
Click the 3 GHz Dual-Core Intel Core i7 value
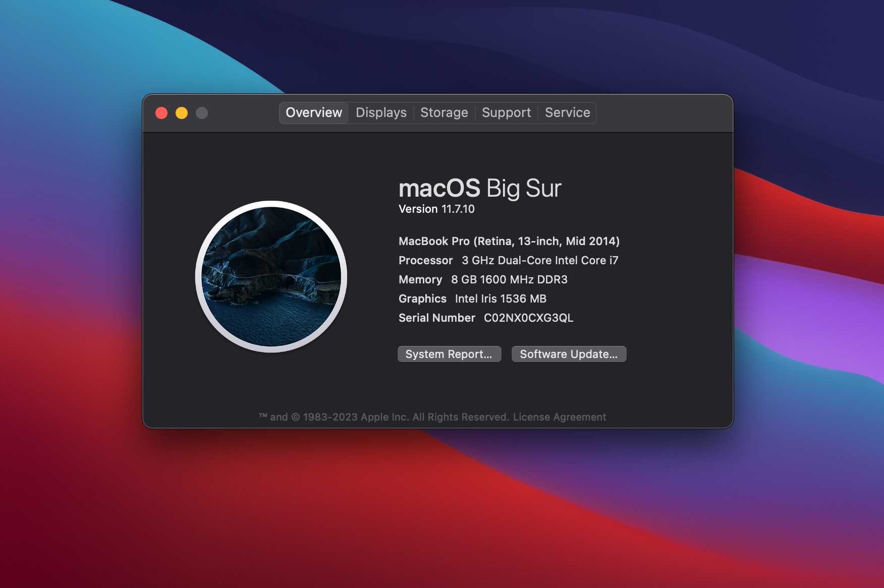540,260
